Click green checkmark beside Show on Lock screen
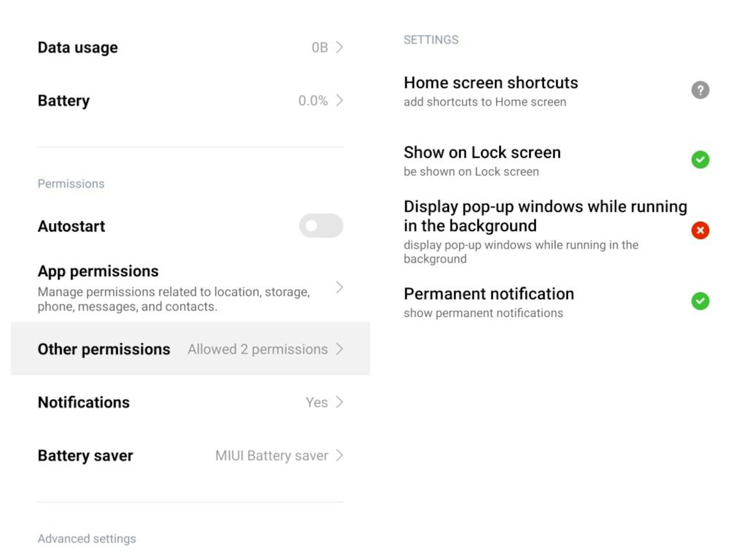Viewport: 747px width, 560px height. point(700,160)
